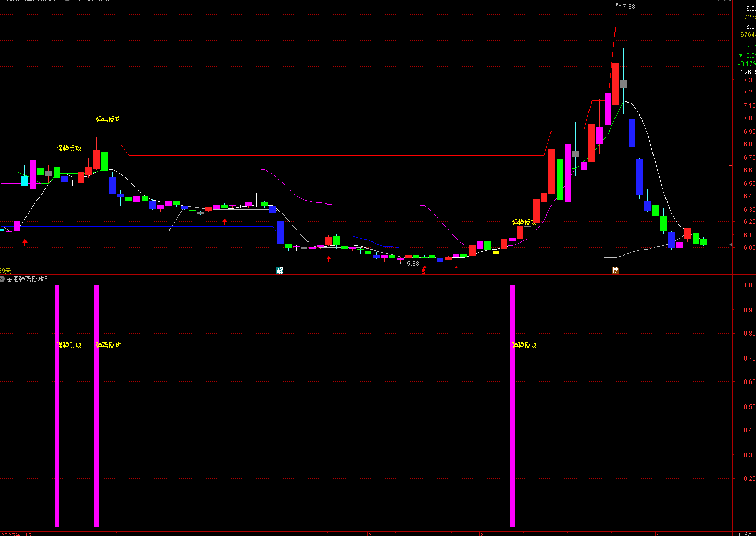Click the 1.00 indicator axis label
Image resolution: width=756 pixels, height=536 pixels.
coord(749,285)
